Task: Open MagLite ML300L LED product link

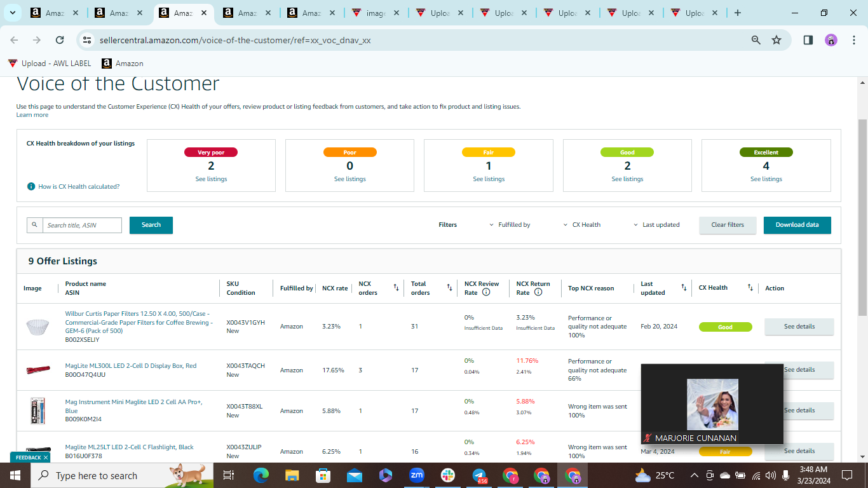Action: point(131,366)
